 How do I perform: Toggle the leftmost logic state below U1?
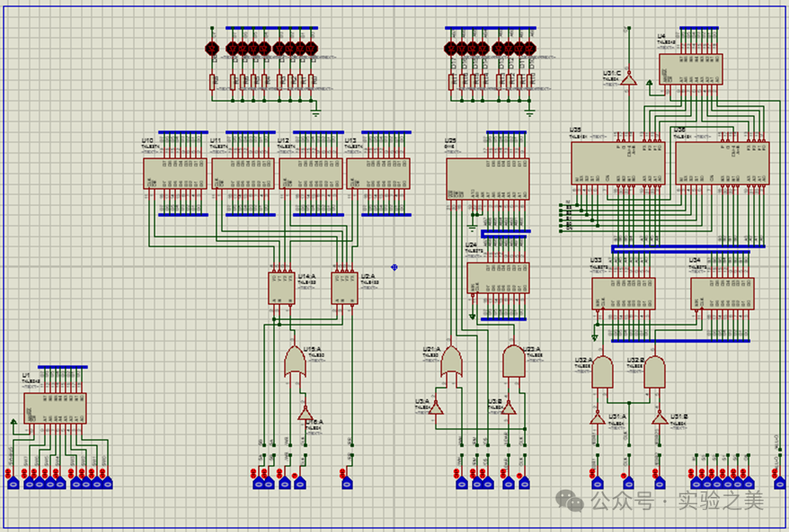(x=13, y=483)
